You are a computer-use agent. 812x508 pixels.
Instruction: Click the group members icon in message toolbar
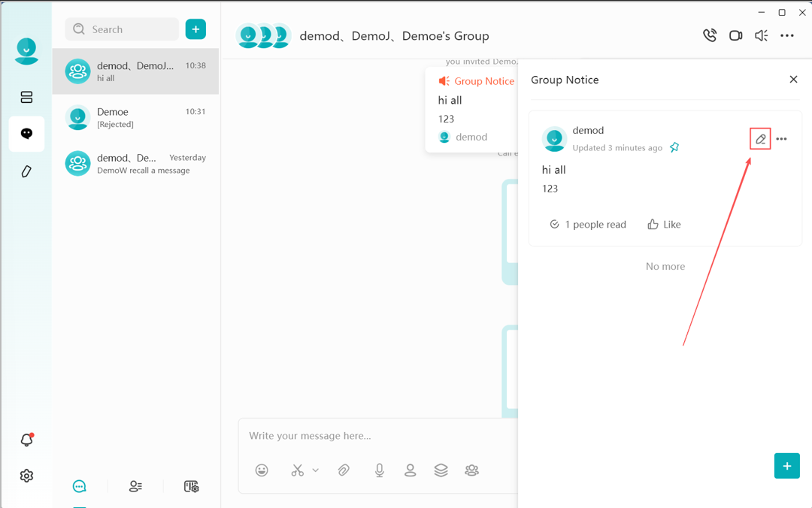point(471,470)
